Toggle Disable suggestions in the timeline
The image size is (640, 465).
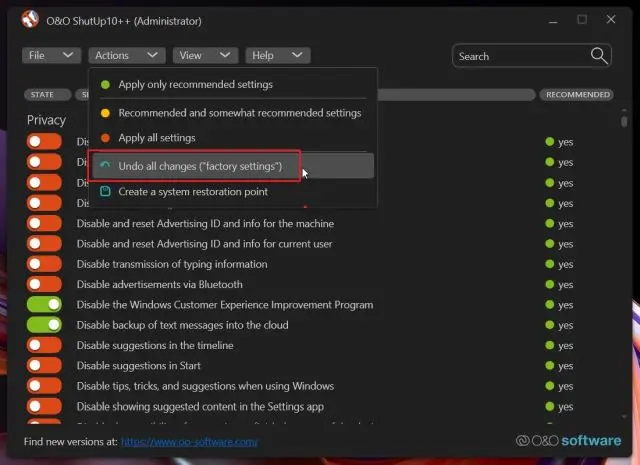44,345
